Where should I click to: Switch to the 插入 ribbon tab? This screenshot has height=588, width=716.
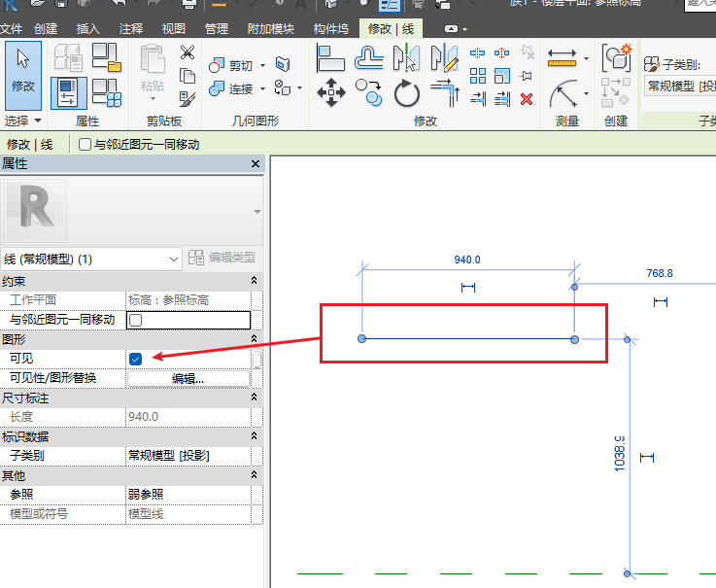[x=88, y=29]
